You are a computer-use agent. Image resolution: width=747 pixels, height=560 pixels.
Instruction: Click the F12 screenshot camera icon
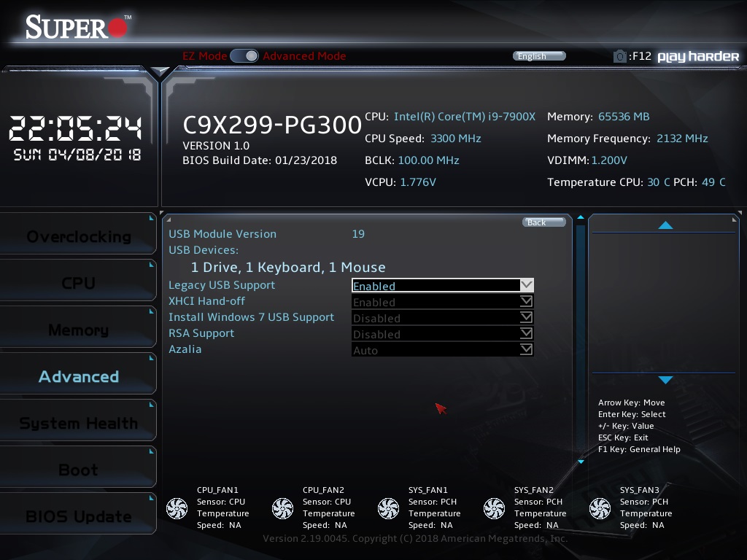click(x=619, y=56)
